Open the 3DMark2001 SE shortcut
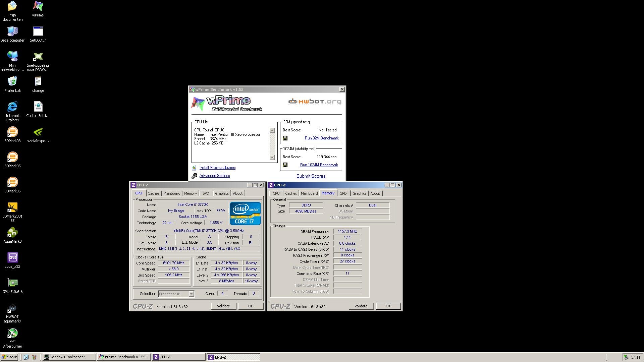 click(x=12, y=207)
